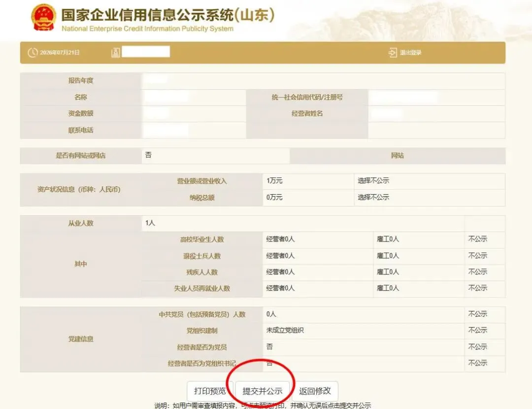Image resolution: width=532 pixels, height=409 pixels.
Task: Click the logout arrow icon
Action: tap(393, 53)
